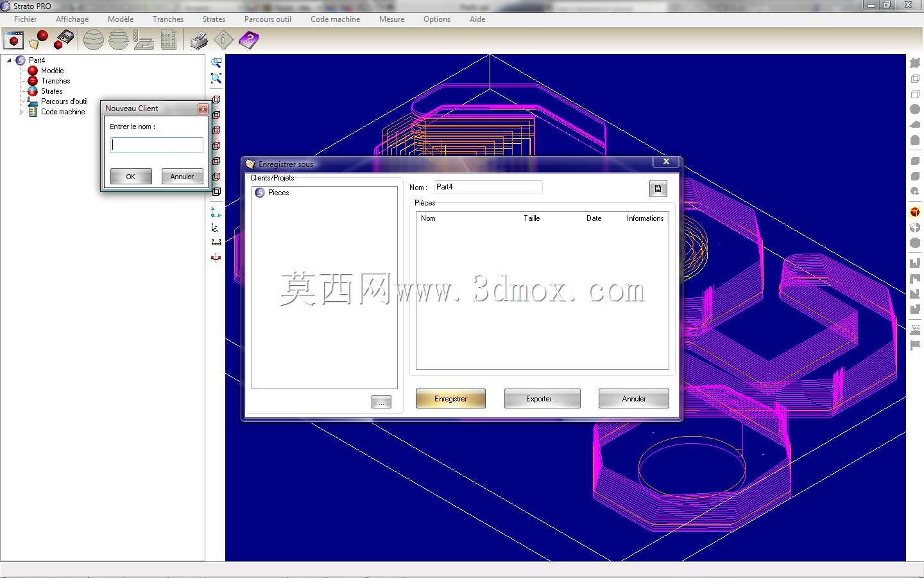Viewport: 924px width, 578px height.
Task: Click the Exporter ... button
Action: click(542, 399)
